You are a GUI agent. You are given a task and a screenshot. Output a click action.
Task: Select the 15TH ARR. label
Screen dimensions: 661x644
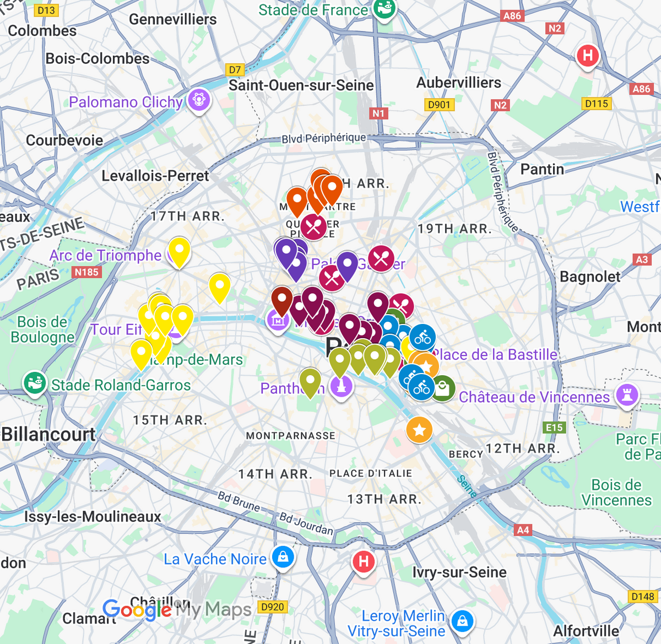tap(170, 420)
